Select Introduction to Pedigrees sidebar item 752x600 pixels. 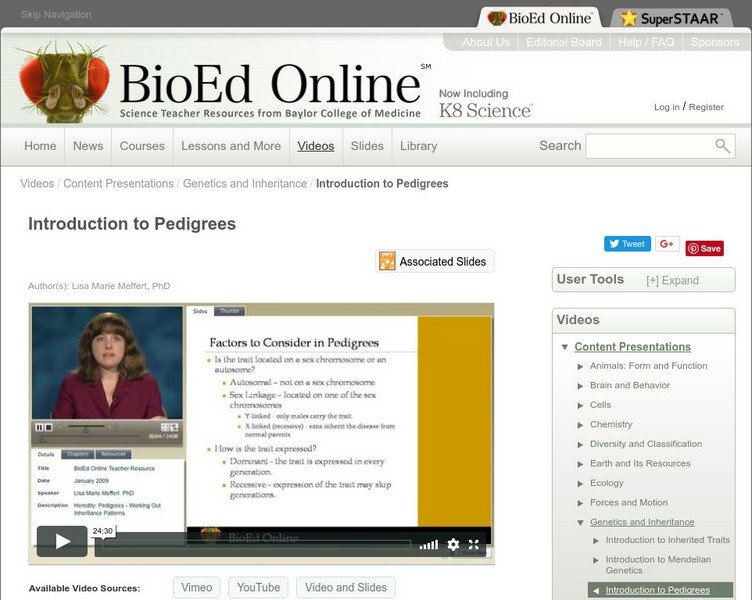coord(658,590)
